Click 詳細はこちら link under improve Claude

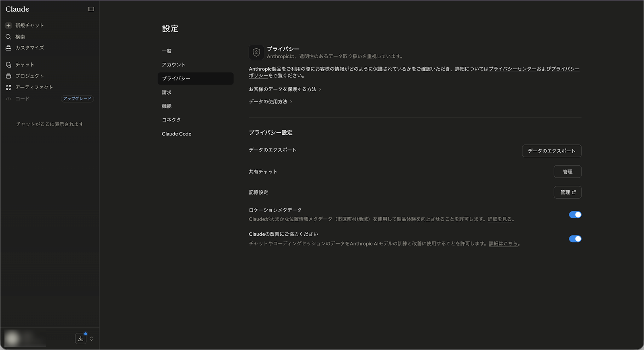coord(503,244)
